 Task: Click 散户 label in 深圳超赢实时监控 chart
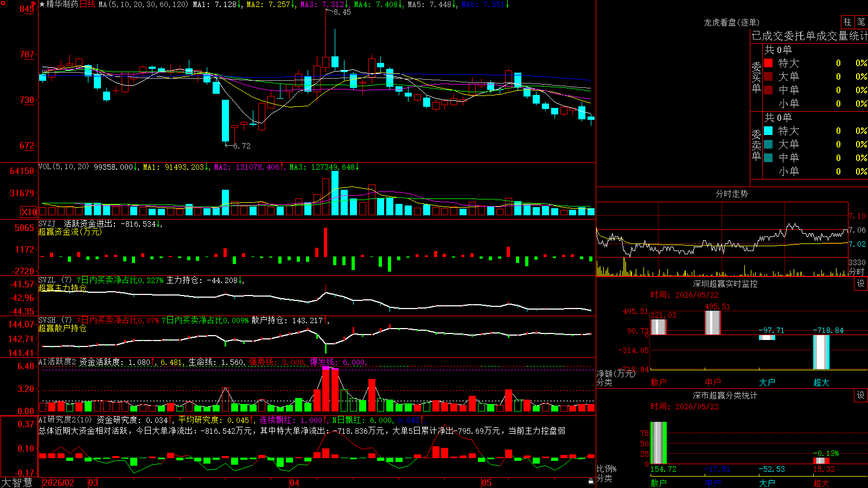[x=658, y=382]
